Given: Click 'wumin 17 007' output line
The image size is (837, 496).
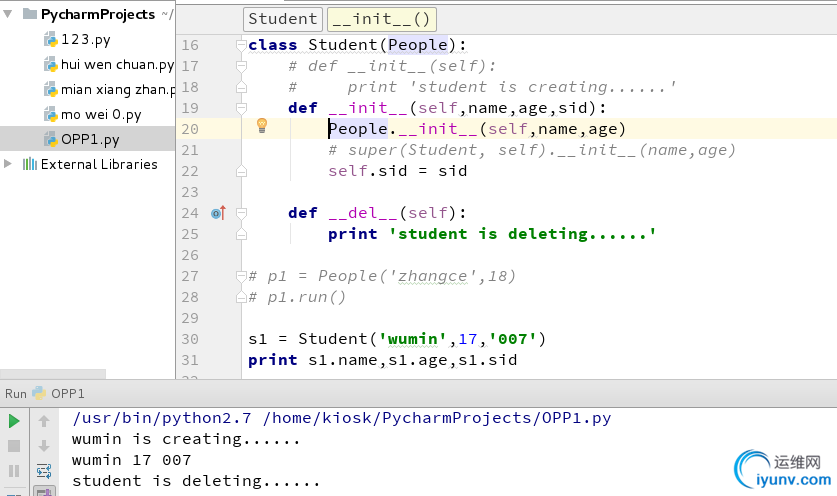Looking at the screenshot, I should [x=131, y=460].
